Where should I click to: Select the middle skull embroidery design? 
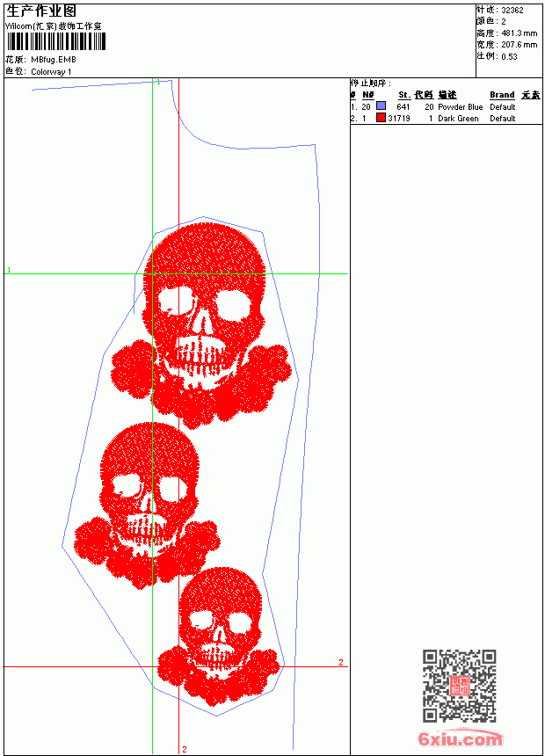(x=147, y=505)
